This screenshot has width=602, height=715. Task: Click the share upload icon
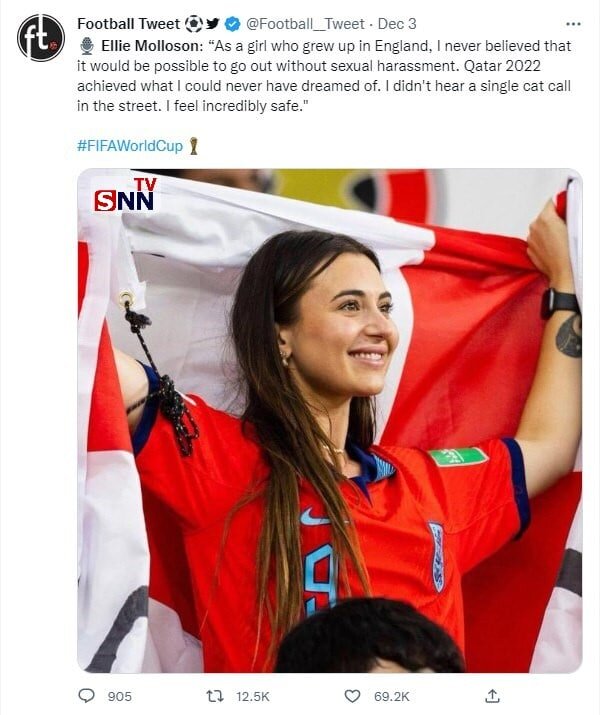pyautogui.click(x=492, y=696)
